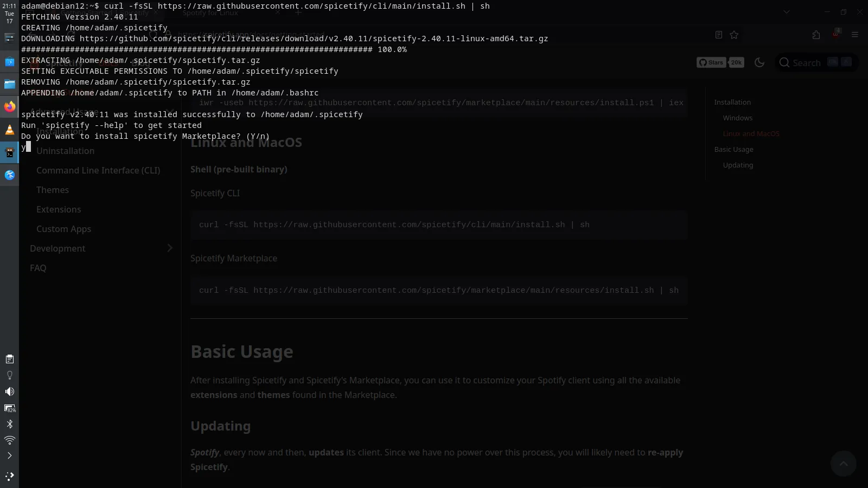Open the audio volume tray icon

(9, 391)
